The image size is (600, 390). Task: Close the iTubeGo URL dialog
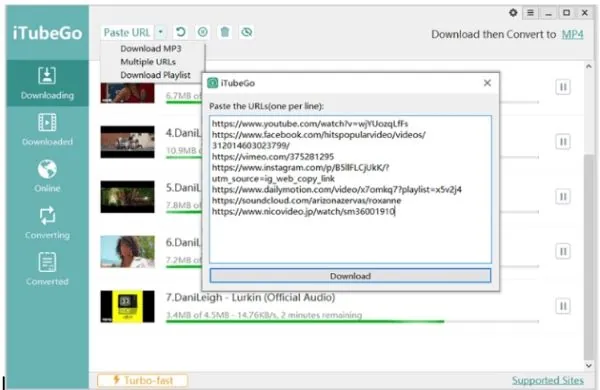coord(487,83)
